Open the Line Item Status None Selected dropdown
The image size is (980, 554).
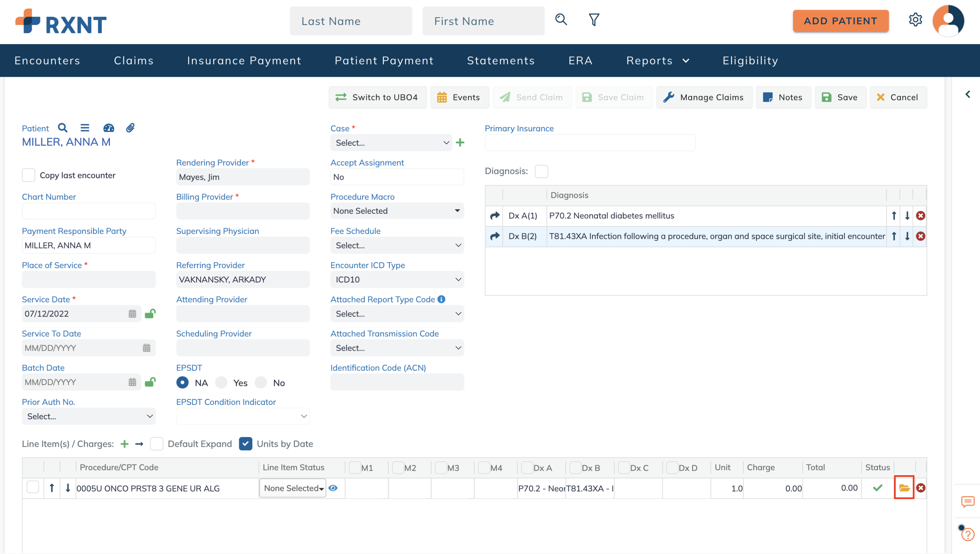click(293, 488)
